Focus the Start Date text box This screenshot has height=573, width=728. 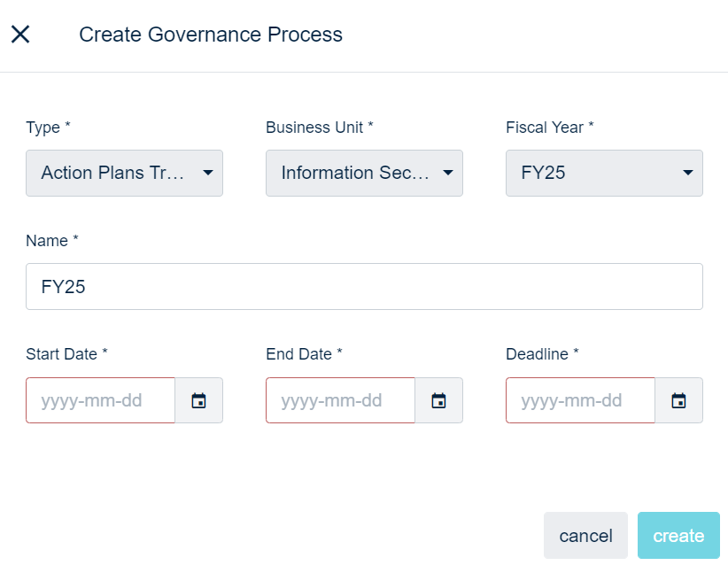pos(101,400)
